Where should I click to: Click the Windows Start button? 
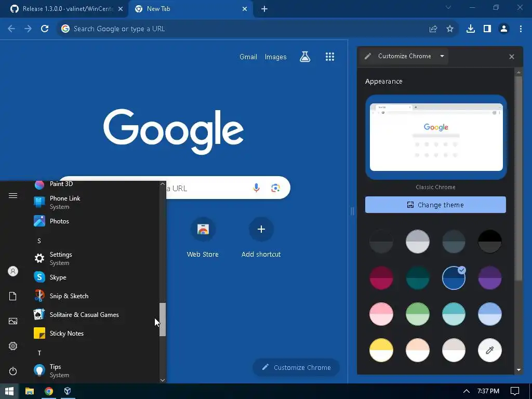9,391
